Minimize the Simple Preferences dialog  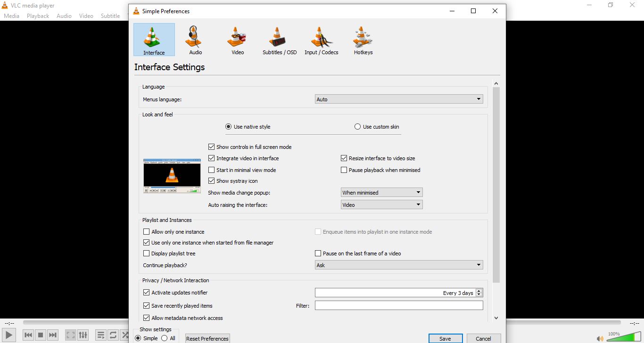[452, 11]
